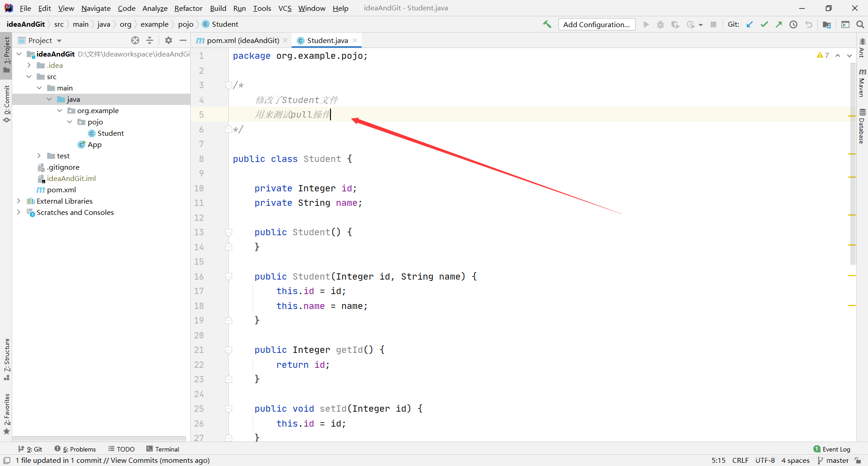Click CRLF line separator indicator

[740, 460]
